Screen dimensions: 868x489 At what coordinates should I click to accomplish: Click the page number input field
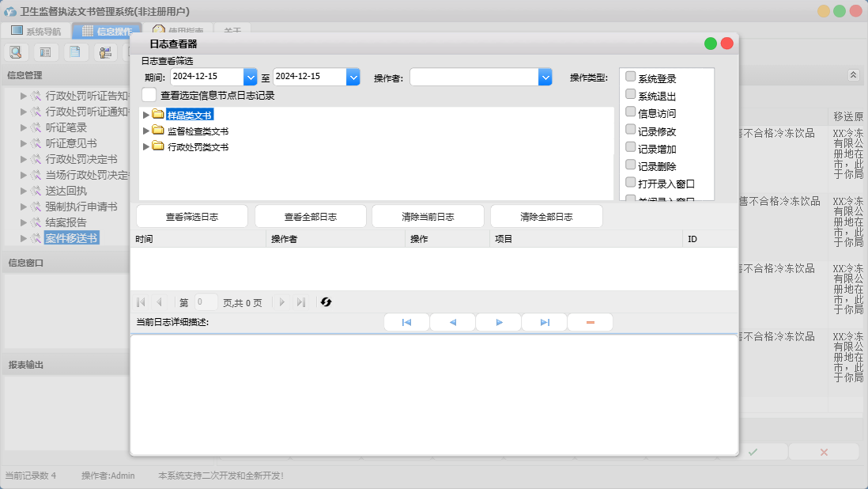tap(206, 302)
